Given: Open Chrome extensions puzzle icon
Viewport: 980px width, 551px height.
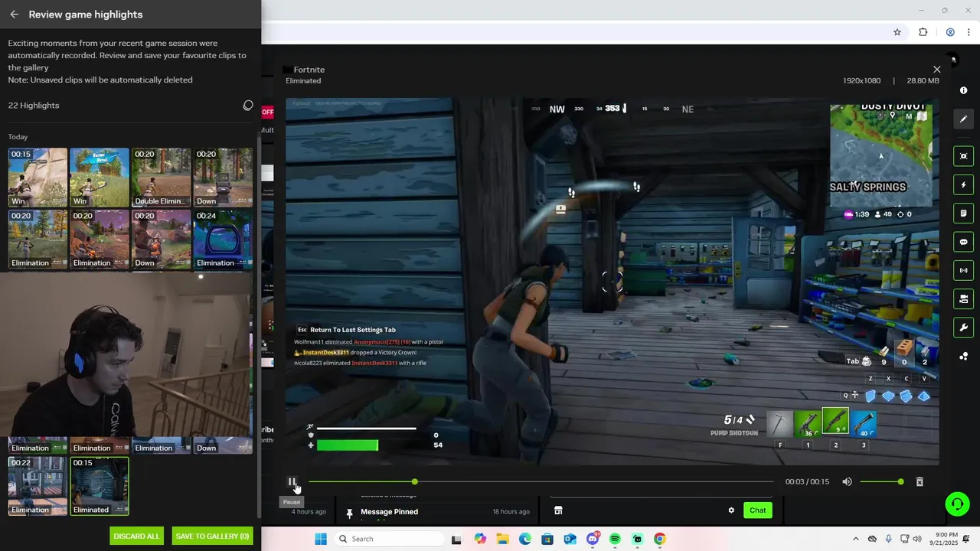Looking at the screenshot, I should pyautogui.click(x=923, y=32).
